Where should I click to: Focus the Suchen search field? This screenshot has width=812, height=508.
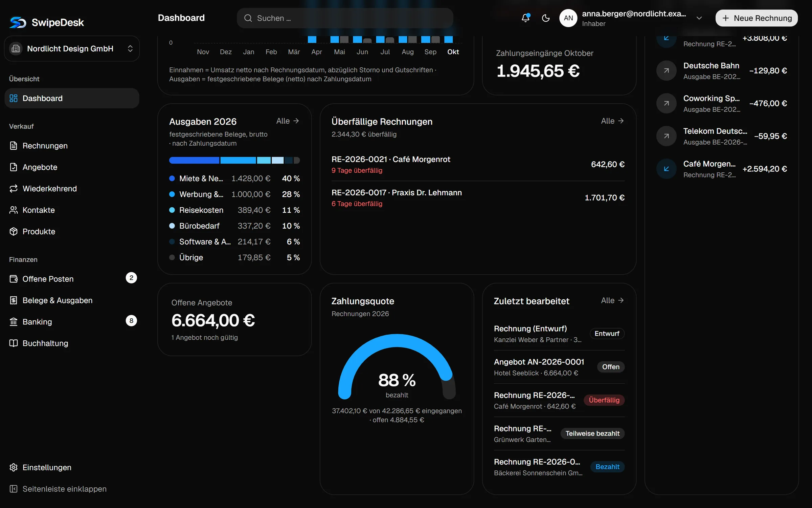(345, 18)
